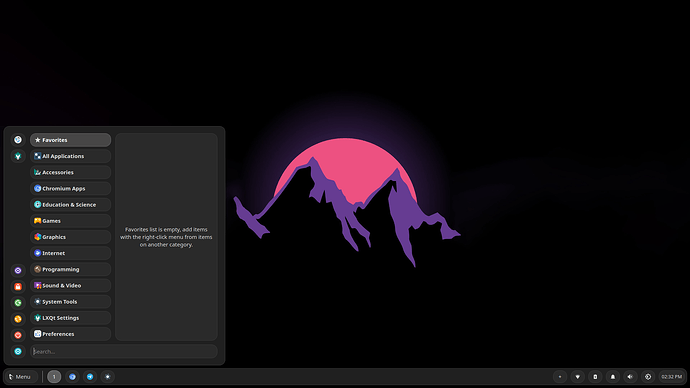Click the green round icon beside System Tools
This screenshot has width=690, height=388.
[x=18, y=303]
